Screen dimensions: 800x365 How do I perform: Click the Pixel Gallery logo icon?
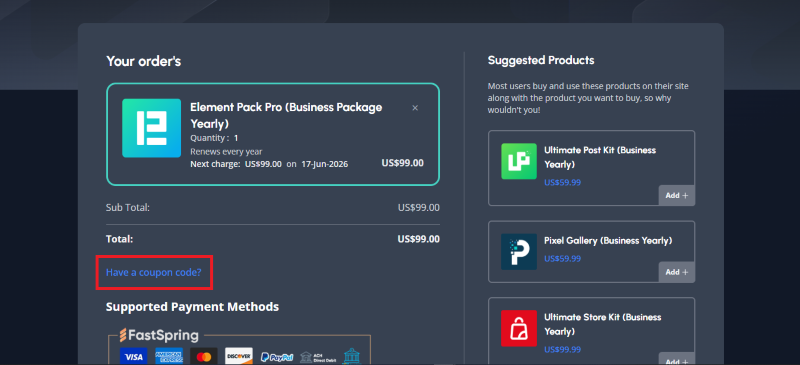pos(519,252)
